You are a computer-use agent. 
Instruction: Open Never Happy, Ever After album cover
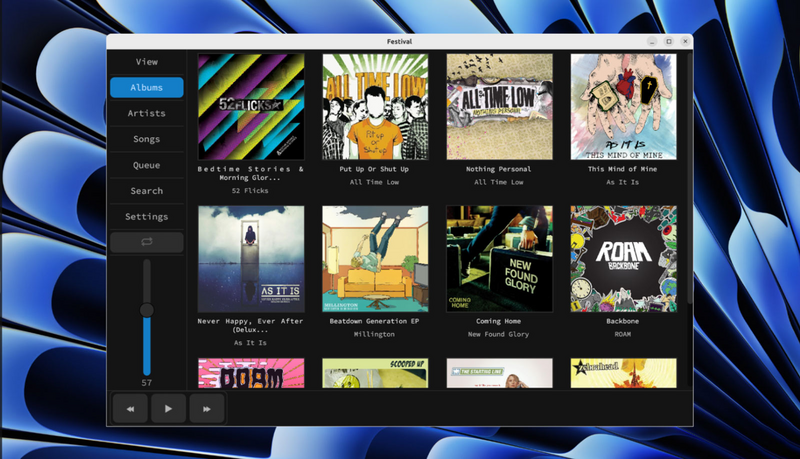click(x=251, y=259)
